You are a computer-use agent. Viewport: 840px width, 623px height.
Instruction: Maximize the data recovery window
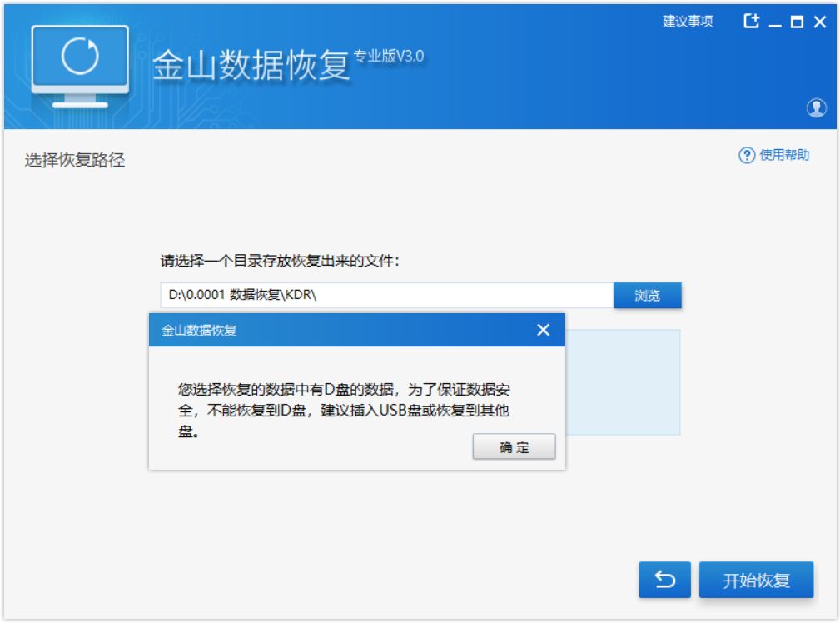(797, 22)
